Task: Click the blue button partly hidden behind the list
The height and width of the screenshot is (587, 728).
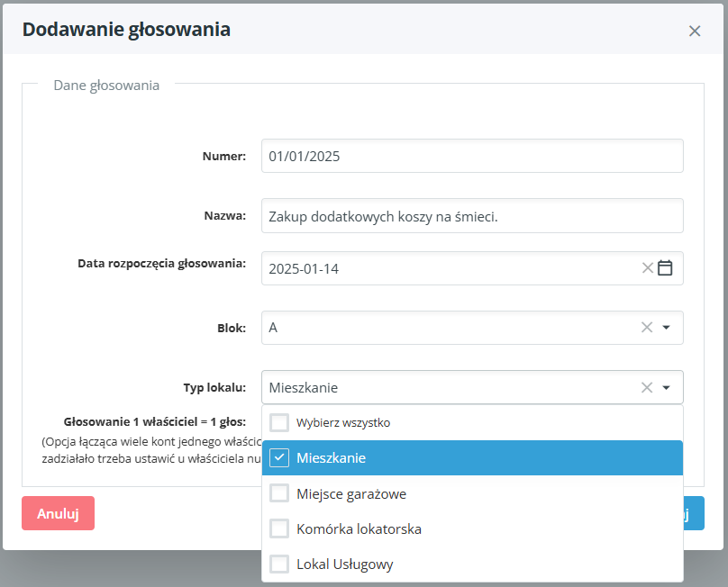Action: [694, 513]
